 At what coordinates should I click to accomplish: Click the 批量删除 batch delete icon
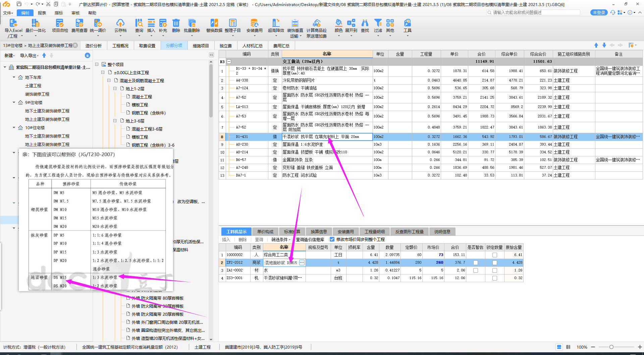pyautogui.click(x=192, y=23)
